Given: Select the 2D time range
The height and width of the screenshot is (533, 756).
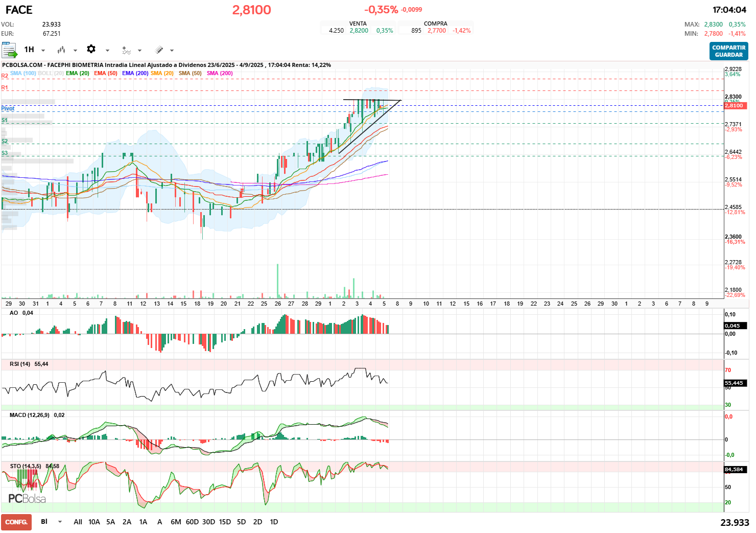Looking at the screenshot, I should 257,522.
